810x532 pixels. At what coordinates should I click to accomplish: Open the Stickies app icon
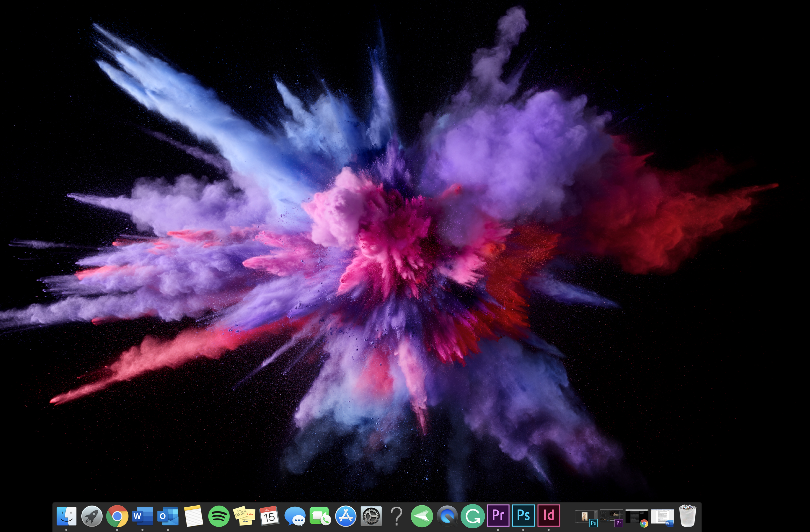(244, 516)
